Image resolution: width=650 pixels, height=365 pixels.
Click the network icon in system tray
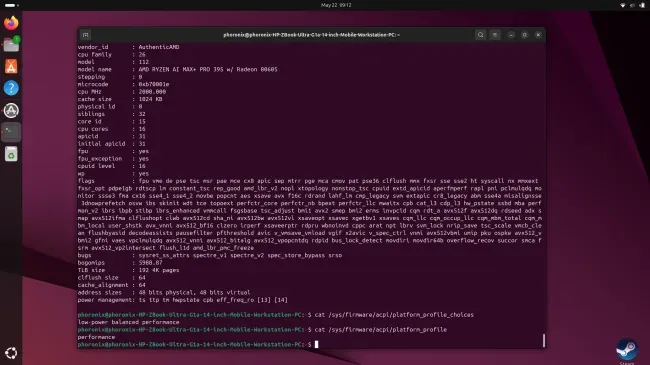(622, 5)
